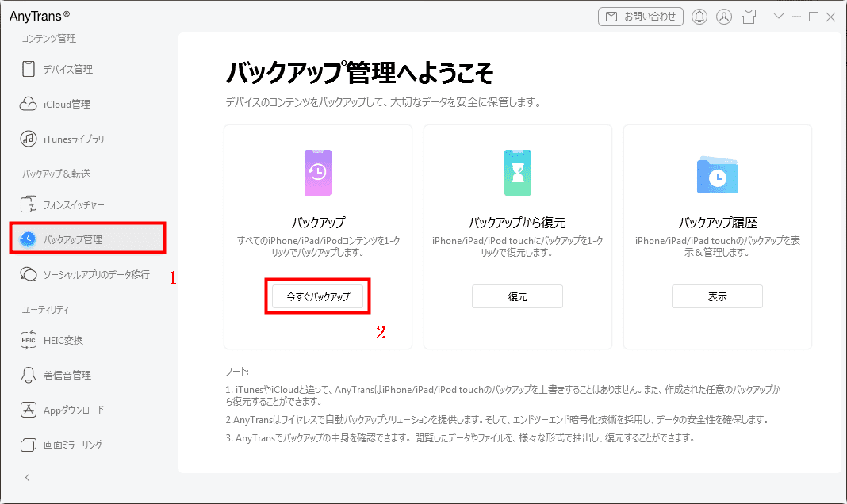Click the iTunesライブラリ music note icon
The height and width of the screenshot is (504, 847).
pos(28,139)
